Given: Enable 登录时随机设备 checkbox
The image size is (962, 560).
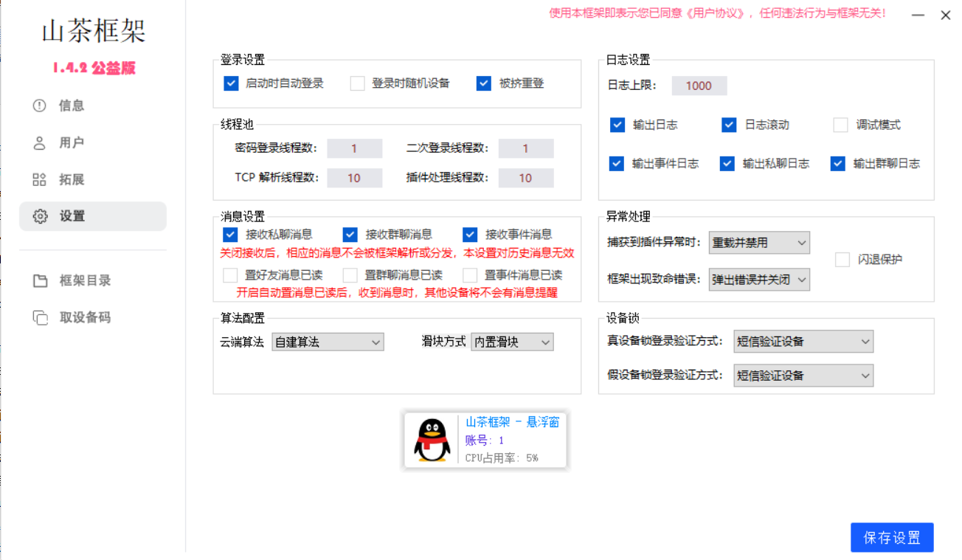Looking at the screenshot, I should point(358,83).
